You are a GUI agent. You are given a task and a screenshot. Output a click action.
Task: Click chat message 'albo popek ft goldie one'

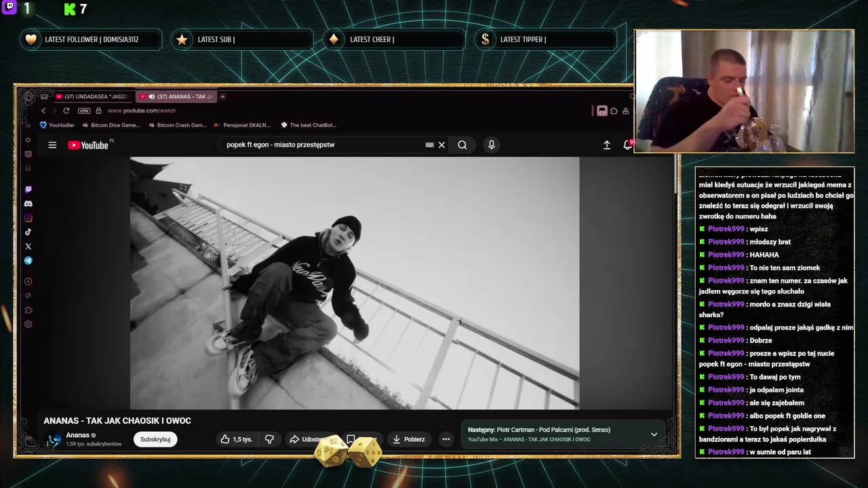pyautogui.click(x=787, y=415)
